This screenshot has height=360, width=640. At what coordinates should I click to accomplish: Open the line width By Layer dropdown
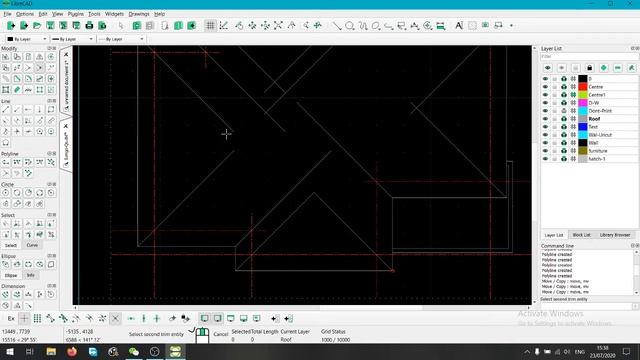[x=72, y=39]
